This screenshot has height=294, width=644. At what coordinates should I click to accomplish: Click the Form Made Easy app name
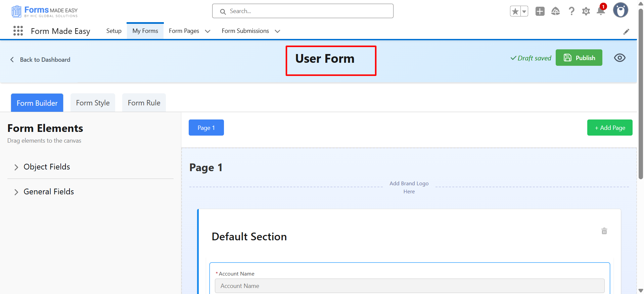[x=60, y=31]
